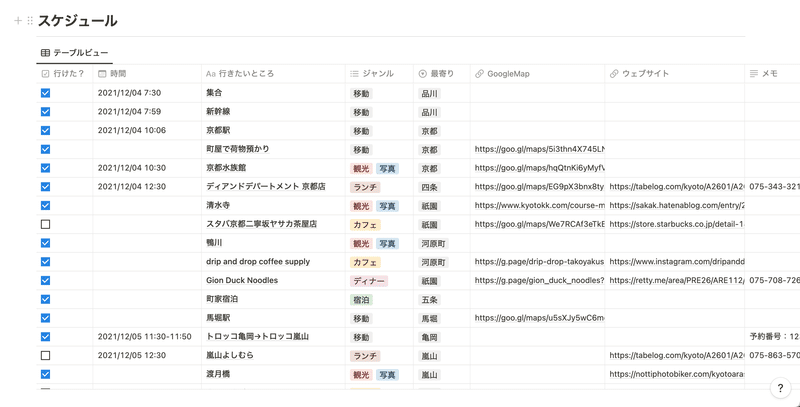The height and width of the screenshot is (407, 800).
Task: Click the 馬堀駅 entry name
Action: click(x=218, y=318)
